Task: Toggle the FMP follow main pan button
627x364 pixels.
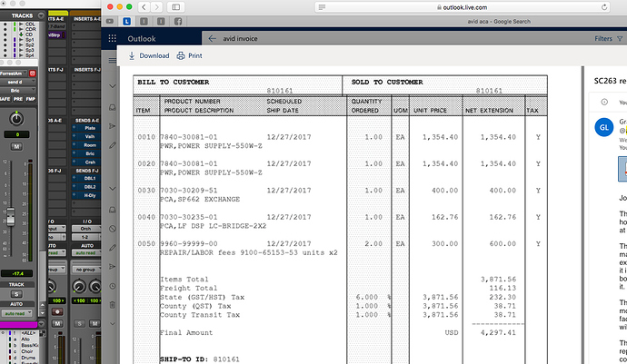Action: click(30, 99)
